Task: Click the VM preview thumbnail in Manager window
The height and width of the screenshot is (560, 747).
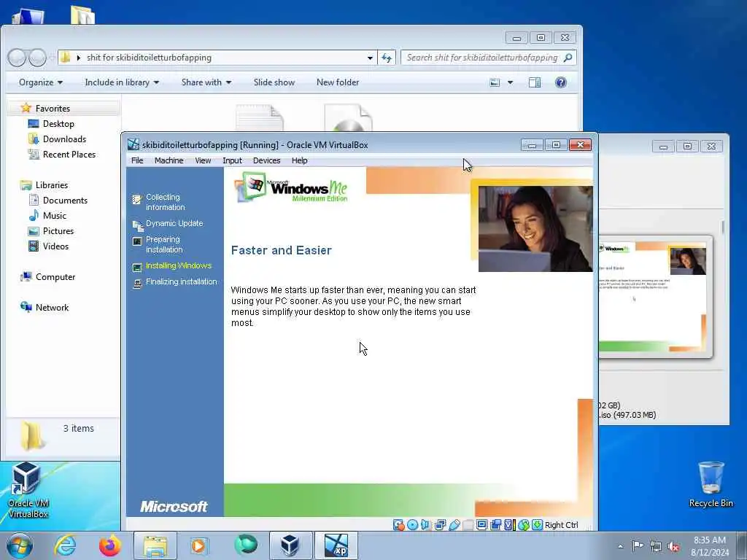Action: click(x=656, y=297)
